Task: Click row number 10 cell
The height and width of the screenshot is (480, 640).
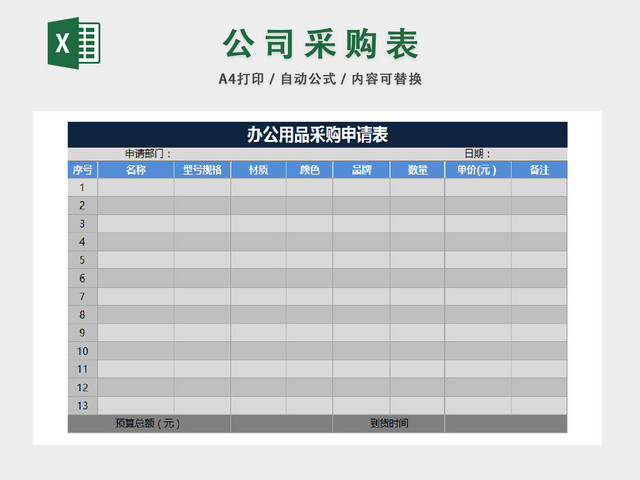Action: click(x=82, y=351)
